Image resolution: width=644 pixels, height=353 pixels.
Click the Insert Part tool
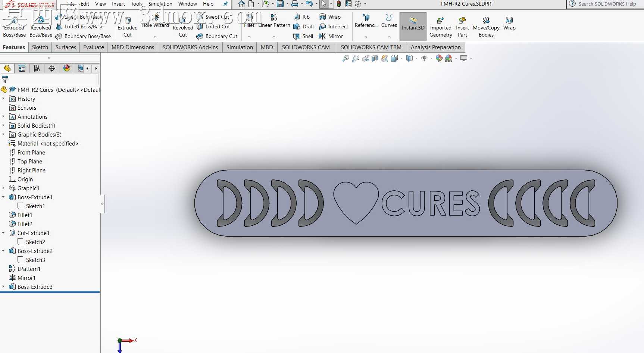(462, 26)
